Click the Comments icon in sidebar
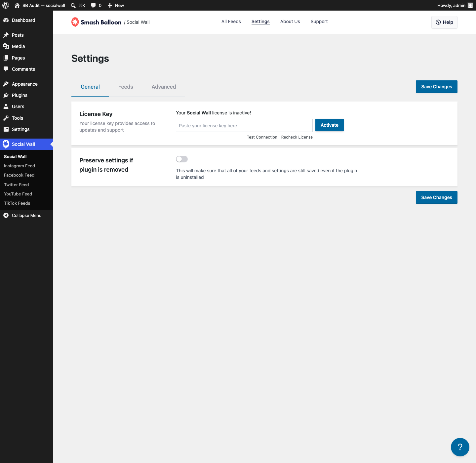This screenshot has height=463, width=476. click(6, 69)
